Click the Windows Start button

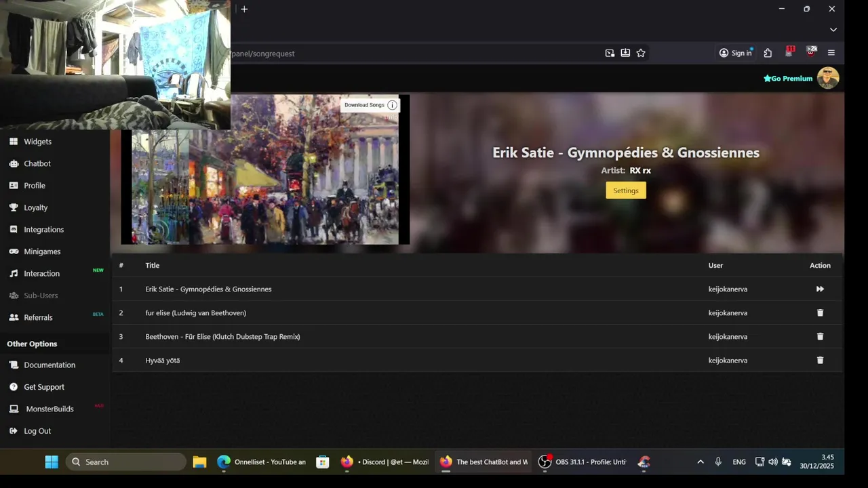(52, 462)
